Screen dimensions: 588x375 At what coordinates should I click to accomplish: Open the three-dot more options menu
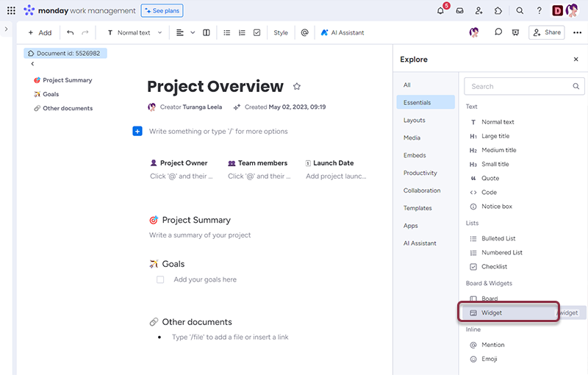[577, 32]
